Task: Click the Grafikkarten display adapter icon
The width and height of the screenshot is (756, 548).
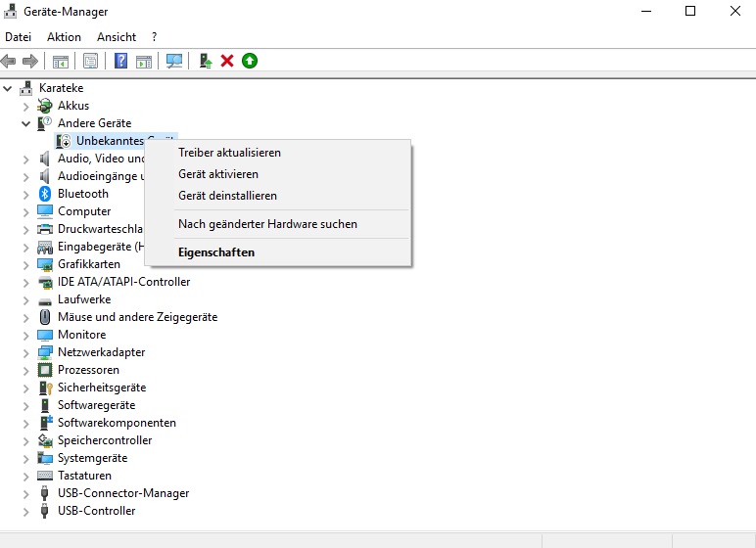Action: (x=45, y=264)
